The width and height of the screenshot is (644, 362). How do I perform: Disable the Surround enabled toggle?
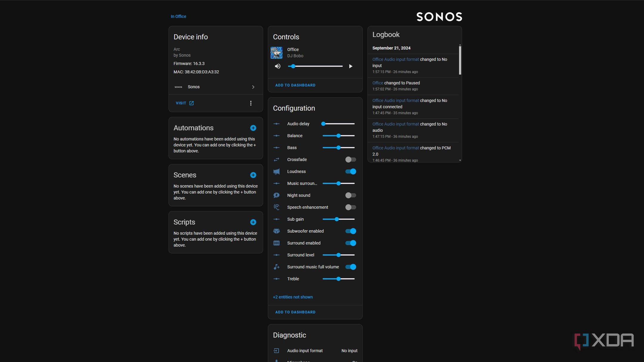[x=351, y=243]
